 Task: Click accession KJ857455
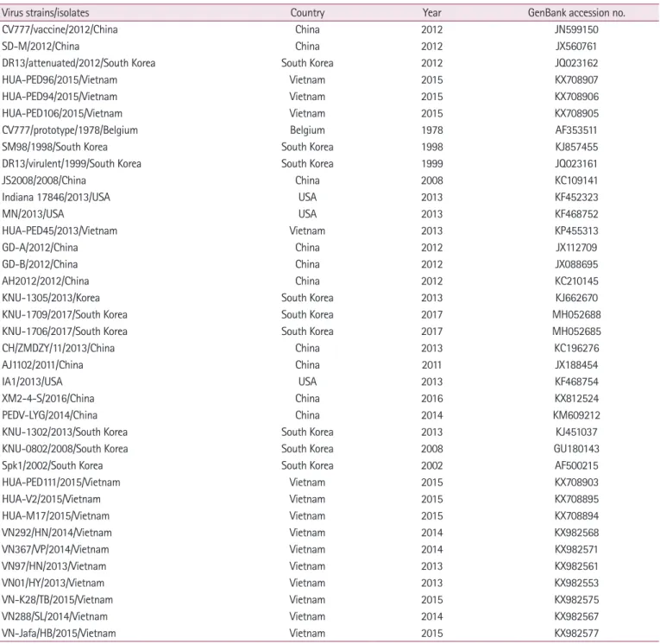click(x=576, y=147)
